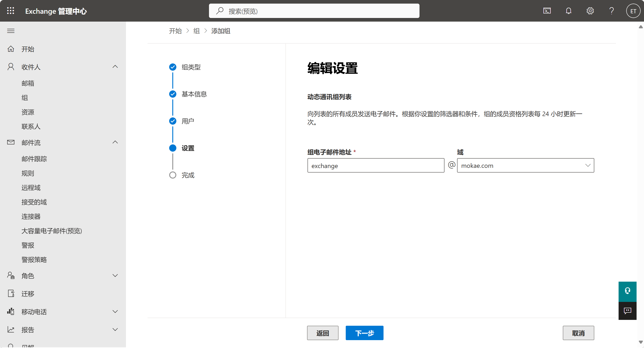
Task: Open 组 in the sidebar
Action: 25,97
